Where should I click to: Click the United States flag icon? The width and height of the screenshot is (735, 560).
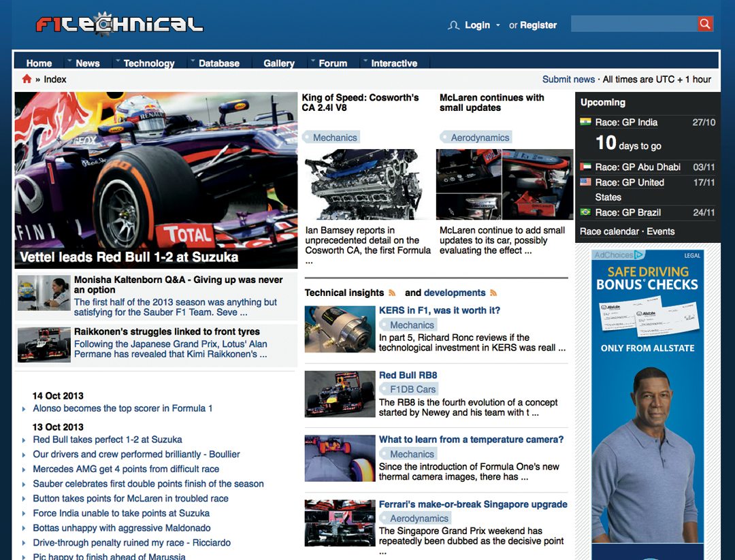[x=585, y=182]
